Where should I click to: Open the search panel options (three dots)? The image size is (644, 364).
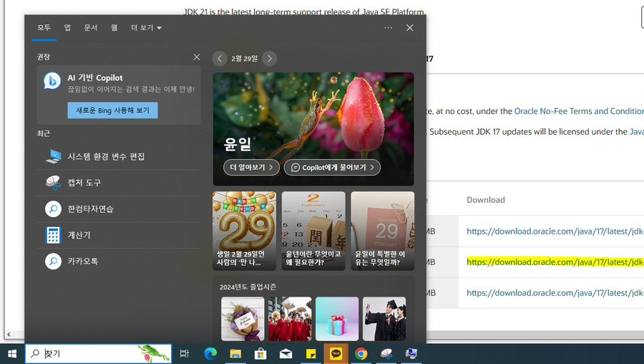pos(388,27)
